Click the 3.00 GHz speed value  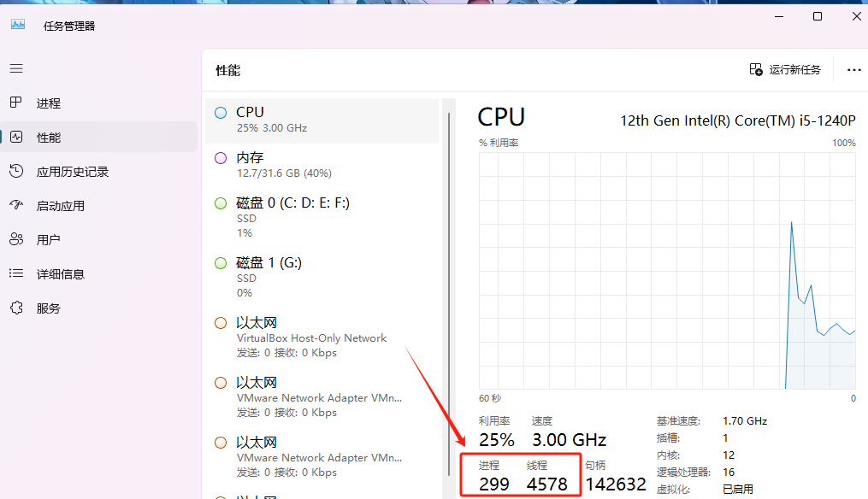(x=569, y=440)
